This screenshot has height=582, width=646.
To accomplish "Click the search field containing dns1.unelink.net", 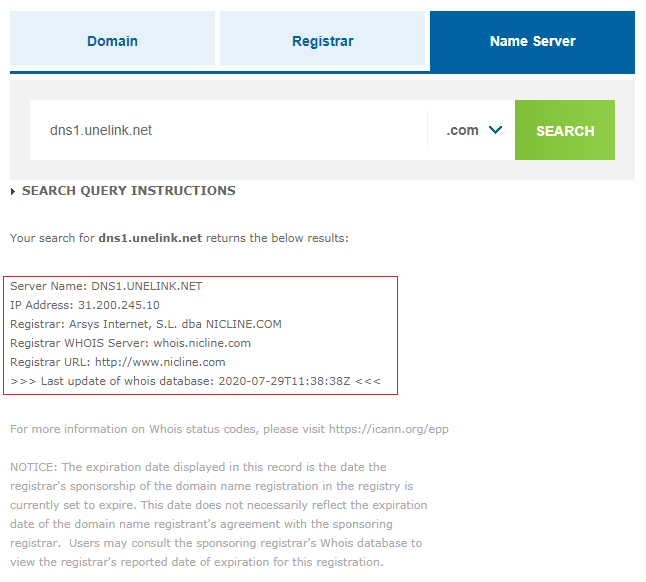I will click(228, 130).
